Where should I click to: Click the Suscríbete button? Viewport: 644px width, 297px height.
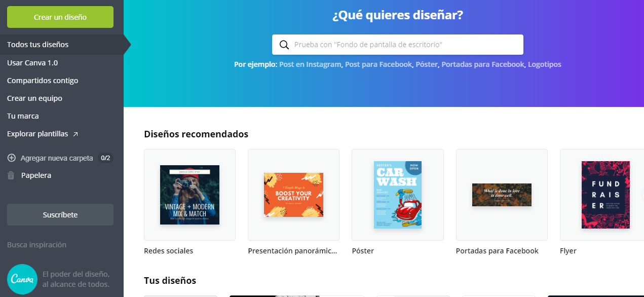[60, 215]
